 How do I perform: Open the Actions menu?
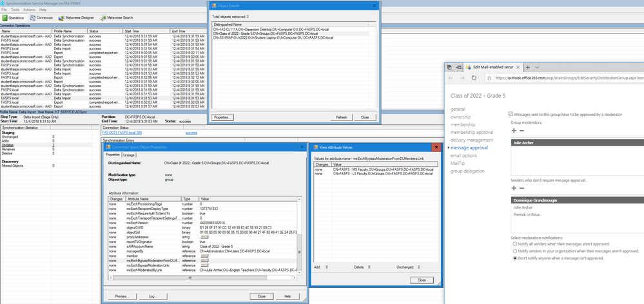click(x=29, y=10)
